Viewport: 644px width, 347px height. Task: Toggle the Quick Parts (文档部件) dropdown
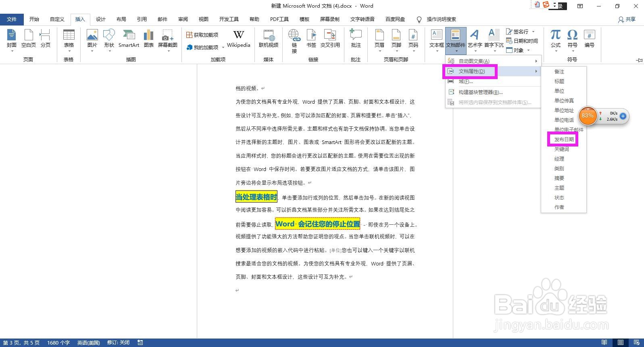coord(456,41)
